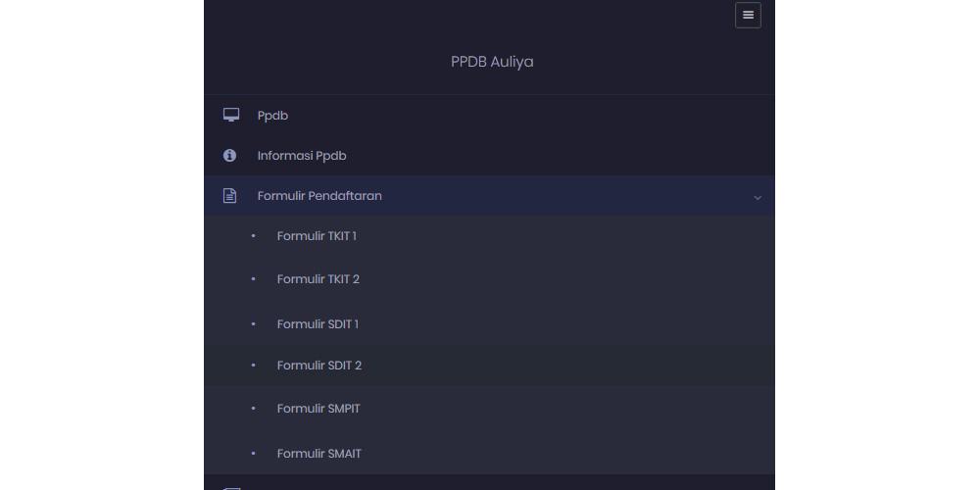Image resolution: width=980 pixels, height=490 pixels.
Task: Click the monitor icon beside Ppdb
Action: click(231, 116)
